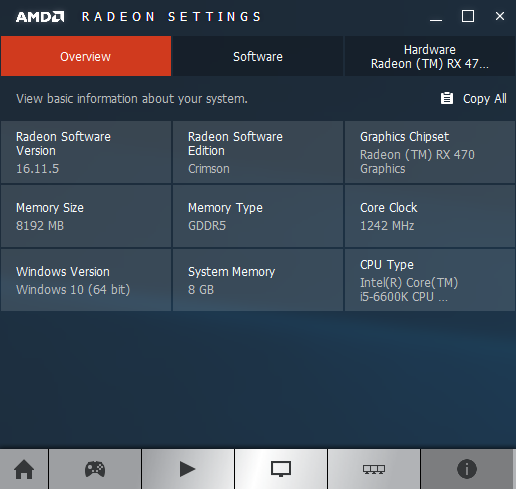This screenshot has width=516, height=489.
Task: Click the version value 16.11.5
Action: tap(38, 169)
